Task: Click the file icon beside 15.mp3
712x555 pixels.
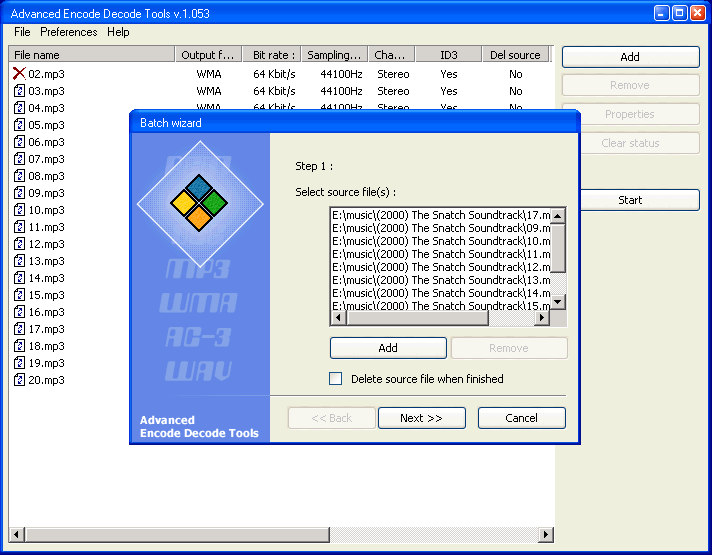Action: (19, 295)
